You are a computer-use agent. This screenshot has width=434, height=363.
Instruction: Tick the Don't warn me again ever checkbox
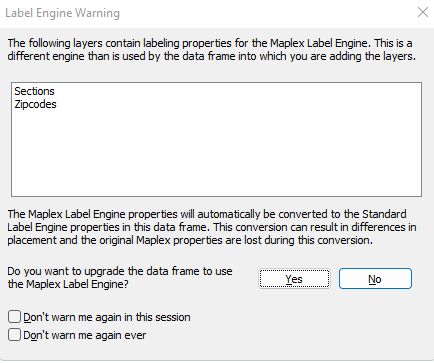14,335
